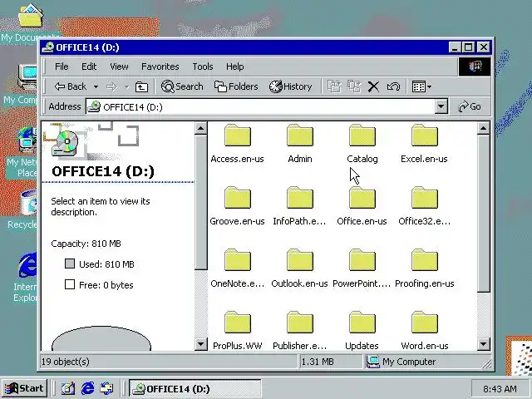The width and height of the screenshot is (532, 399).
Task: Open the Favorites menu
Action: click(x=160, y=66)
